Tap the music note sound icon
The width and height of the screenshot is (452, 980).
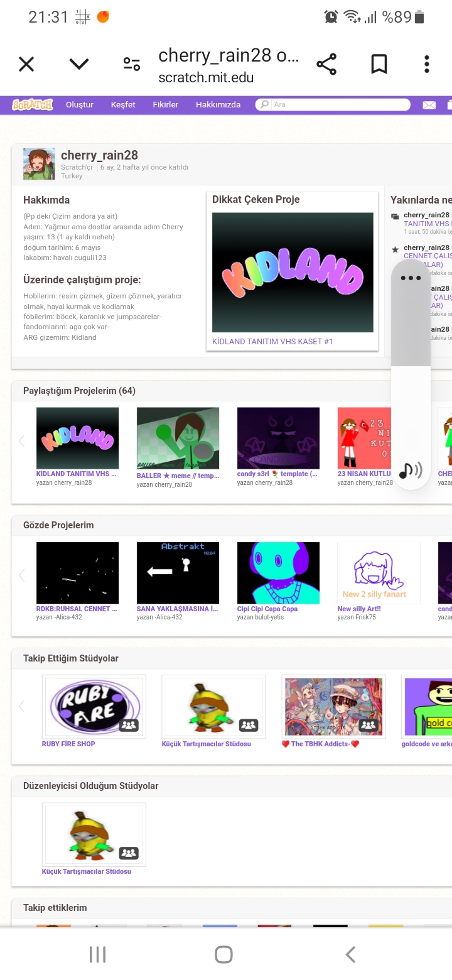point(411,470)
